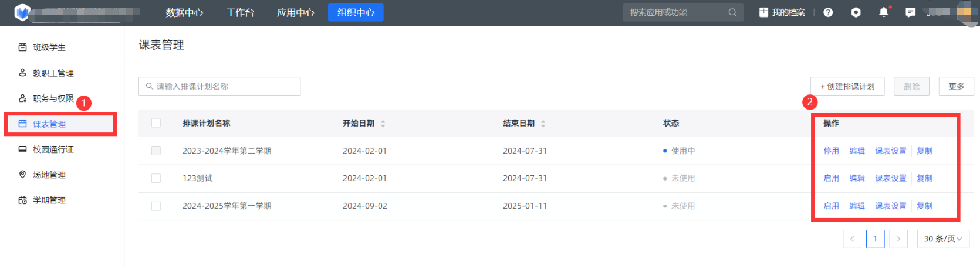Open the messages chat icon
This screenshot has height=269, width=980.
coord(910,12)
